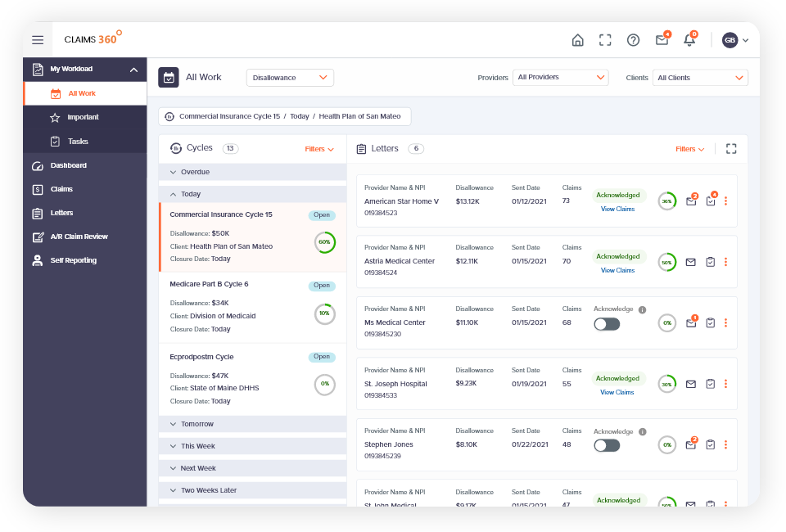Open more options for Ms Medical Center

(x=725, y=323)
